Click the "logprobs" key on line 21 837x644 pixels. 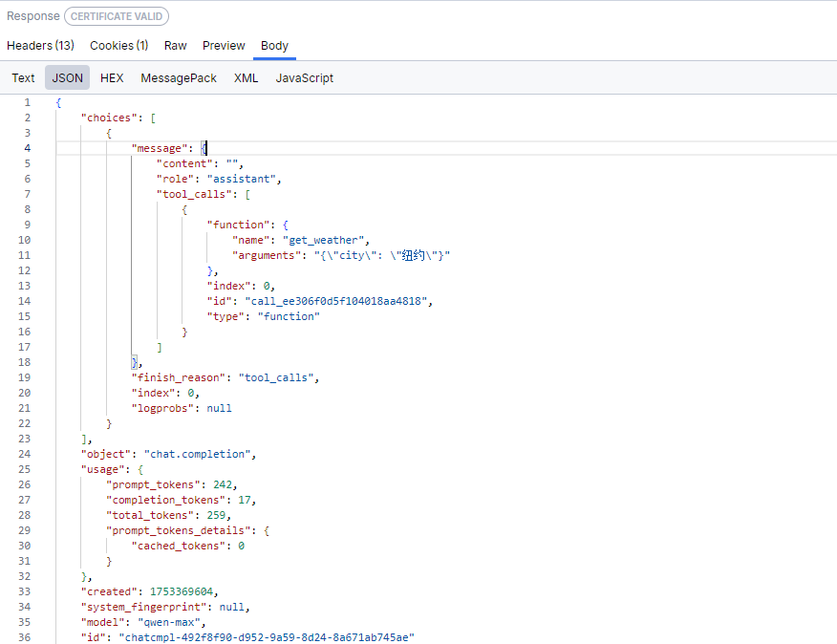coord(162,409)
